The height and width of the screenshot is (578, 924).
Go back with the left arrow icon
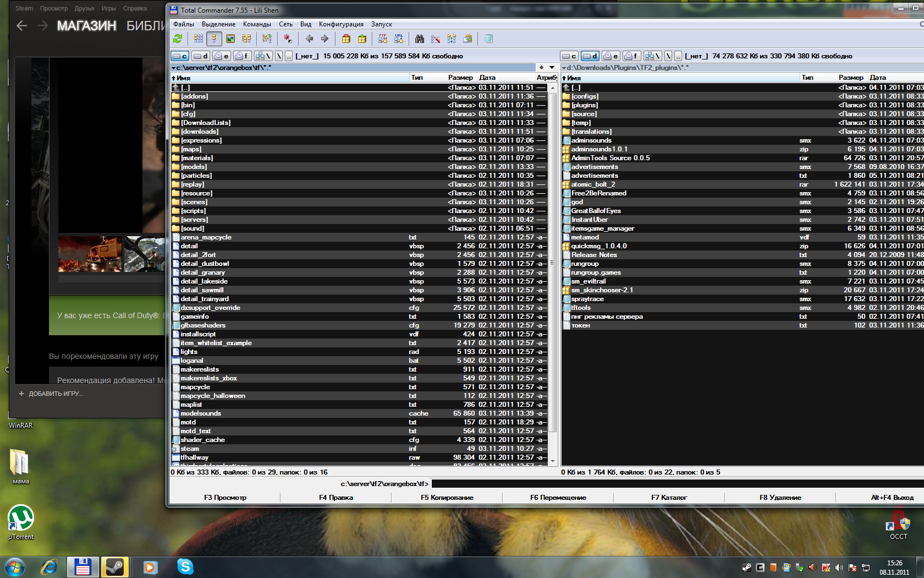309,39
